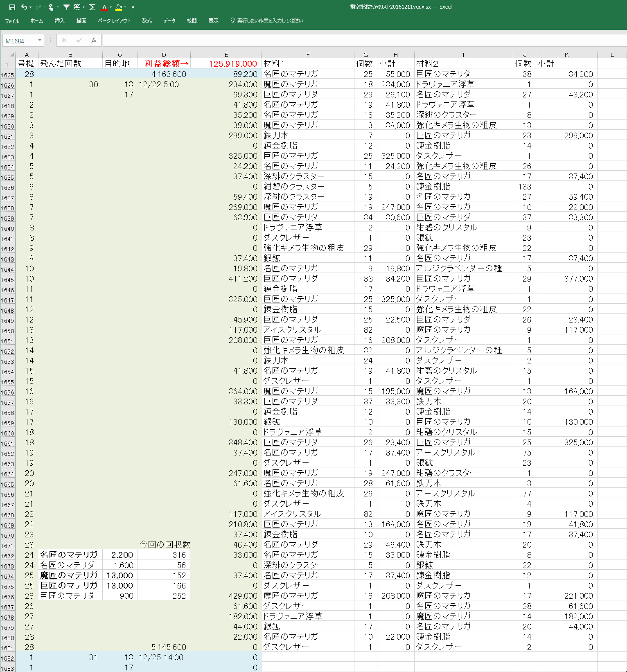Apply the red font color button
Image resolution: width=627 pixels, height=672 pixels.
[104, 7]
